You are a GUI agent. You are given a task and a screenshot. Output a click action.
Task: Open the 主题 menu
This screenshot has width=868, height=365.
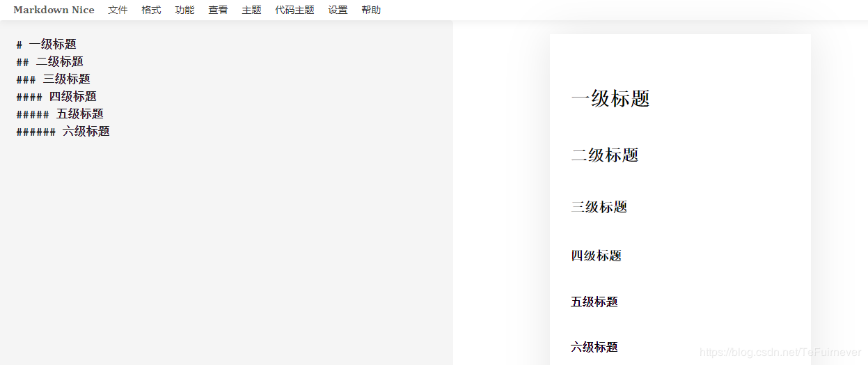pos(251,10)
